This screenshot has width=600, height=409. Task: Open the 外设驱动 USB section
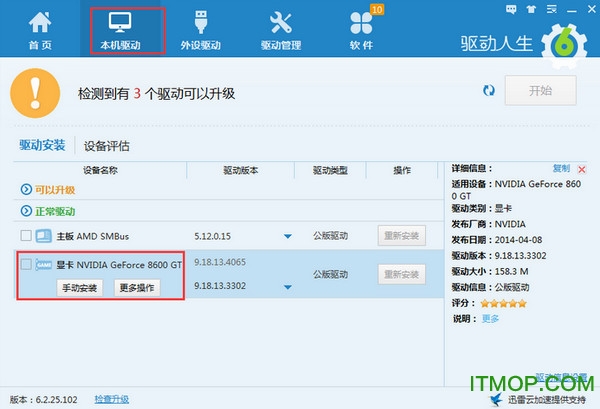201,31
